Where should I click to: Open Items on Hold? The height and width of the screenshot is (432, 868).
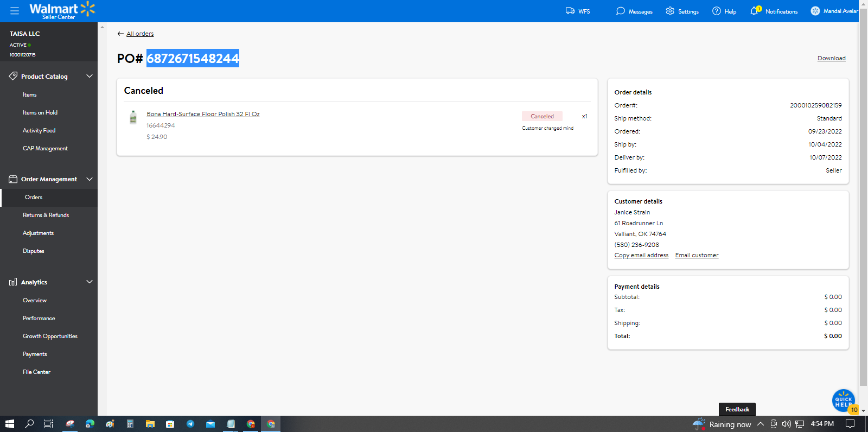tap(40, 112)
